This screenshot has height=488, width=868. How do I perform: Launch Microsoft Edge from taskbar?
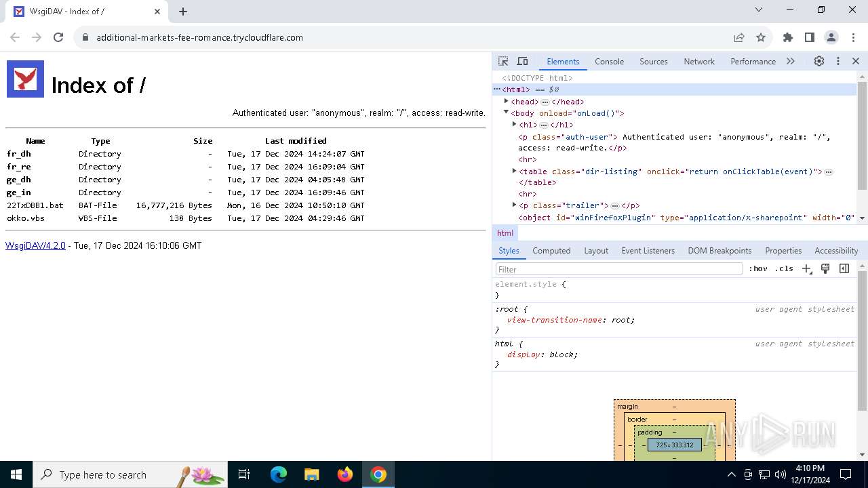tap(279, 474)
